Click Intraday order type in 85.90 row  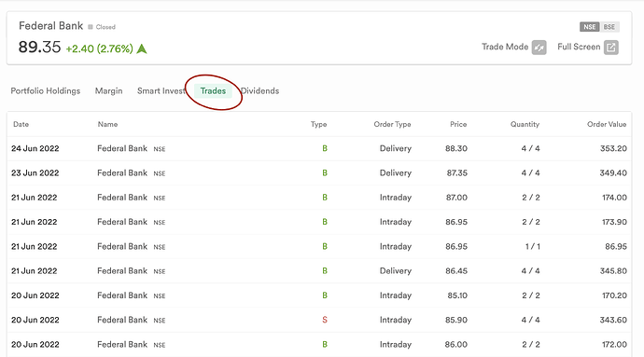point(395,320)
